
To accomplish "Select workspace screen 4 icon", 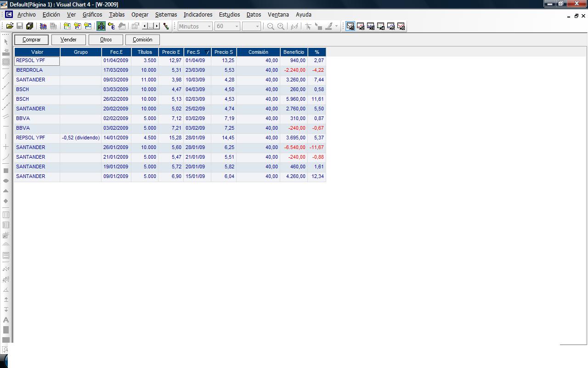I will 381,26.
